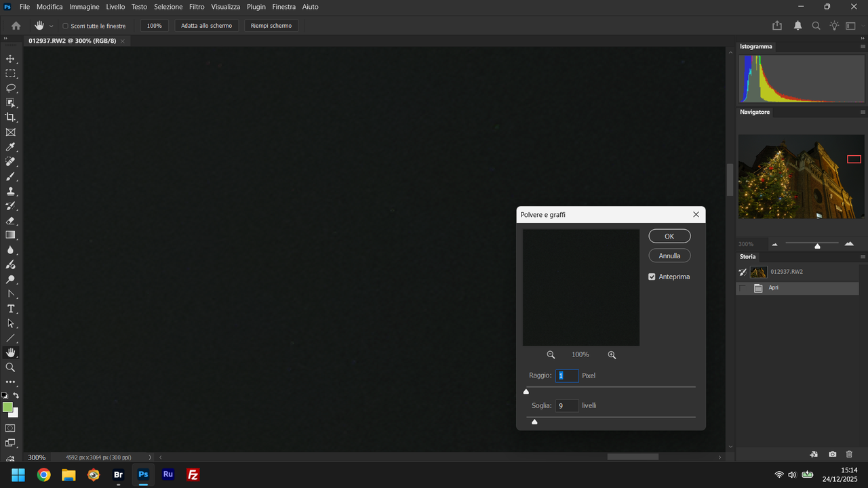868x488 pixels.
Task: Select the Eraser tool
Action: click(10, 220)
